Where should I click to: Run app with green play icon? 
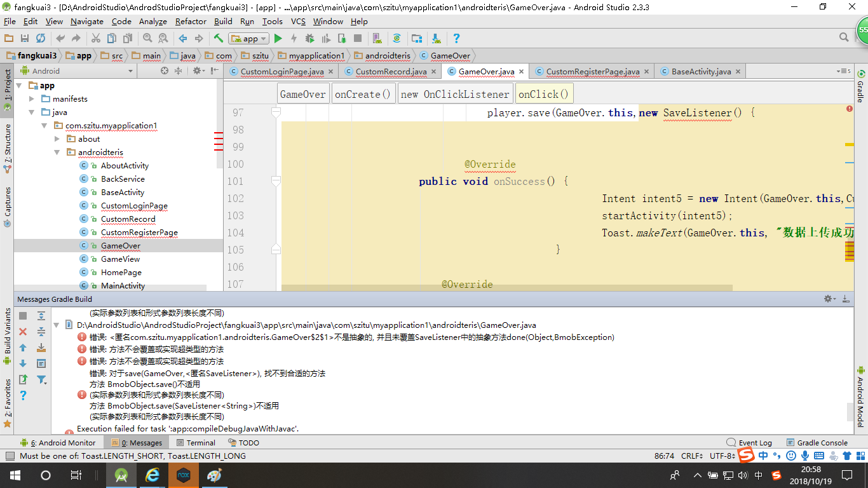[278, 39]
